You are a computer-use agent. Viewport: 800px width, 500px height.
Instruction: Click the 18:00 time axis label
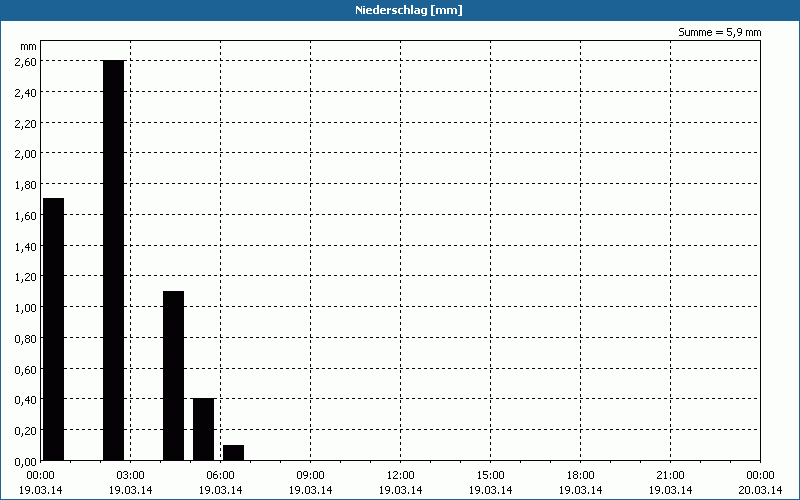click(x=581, y=476)
